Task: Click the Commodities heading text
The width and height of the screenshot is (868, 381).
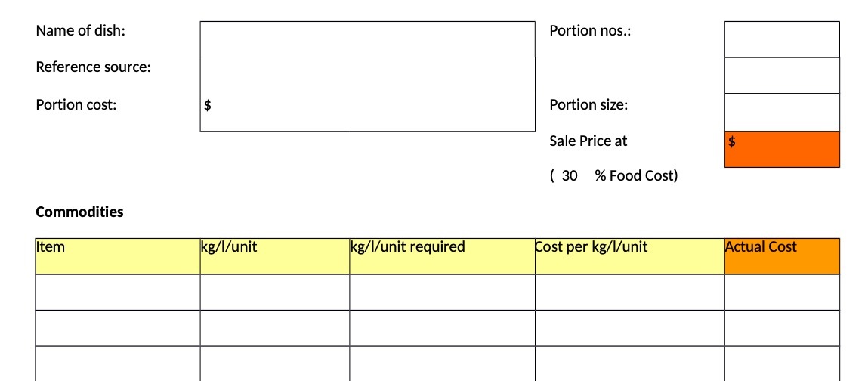Action: tap(80, 212)
